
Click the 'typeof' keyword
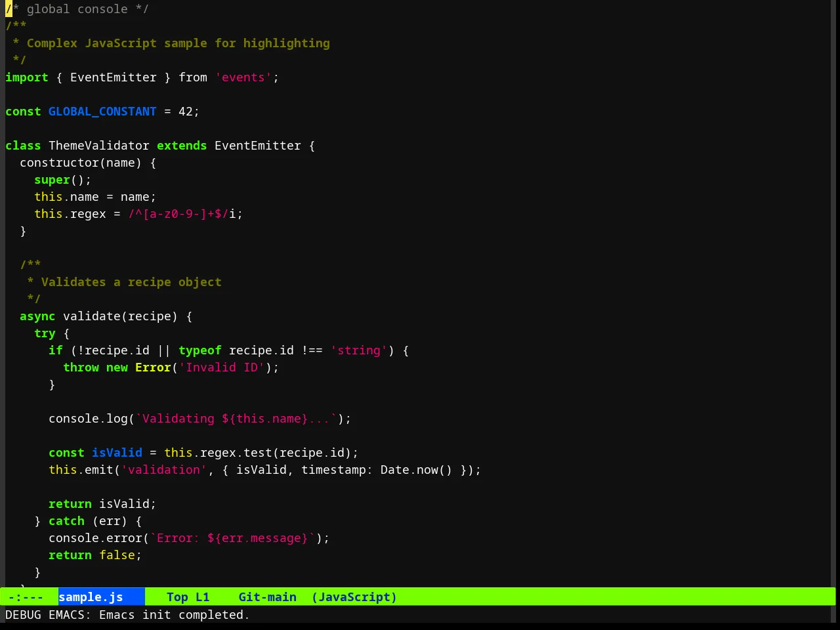pyautogui.click(x=199, y=350)
